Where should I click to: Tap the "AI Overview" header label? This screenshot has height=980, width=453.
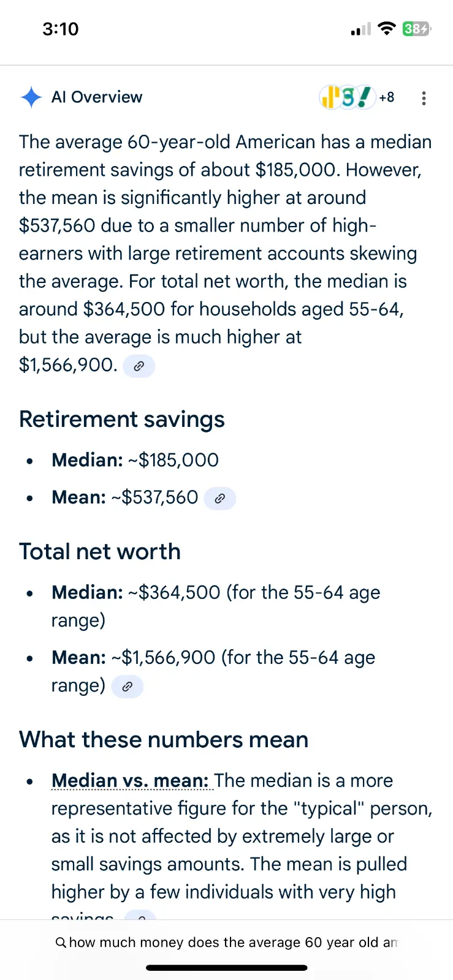[x=97, y=97]
